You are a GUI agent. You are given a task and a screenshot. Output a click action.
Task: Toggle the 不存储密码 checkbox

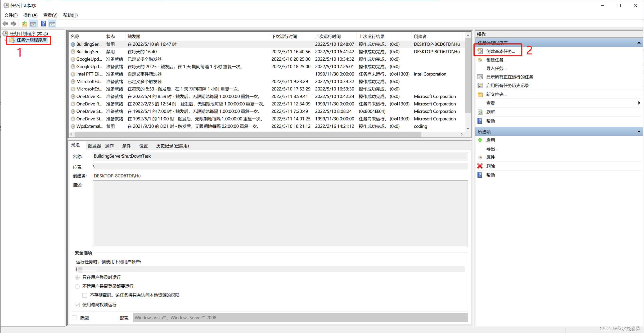pyautogui.click(x=85, y=296)
